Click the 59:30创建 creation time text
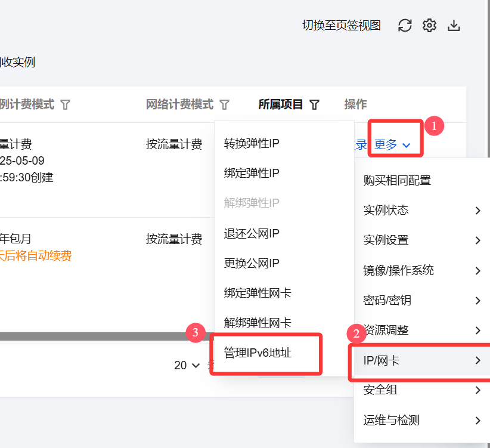The width and height of the screenshot is (490, 448). click(27, 178)
